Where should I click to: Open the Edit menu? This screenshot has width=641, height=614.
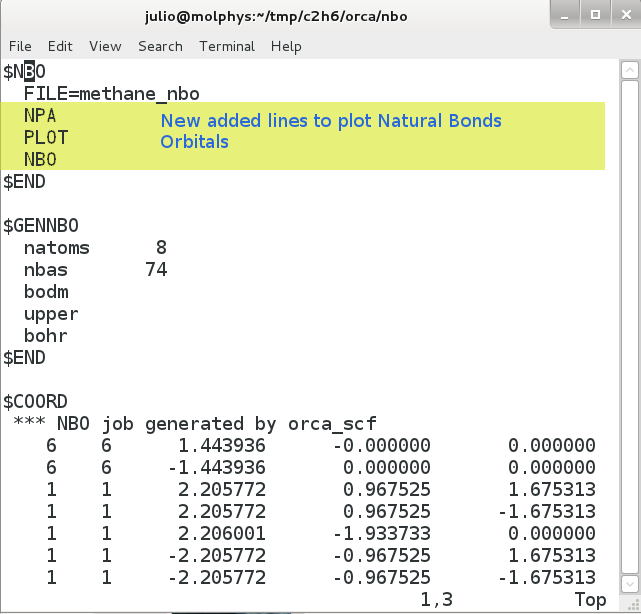point(60,46)
